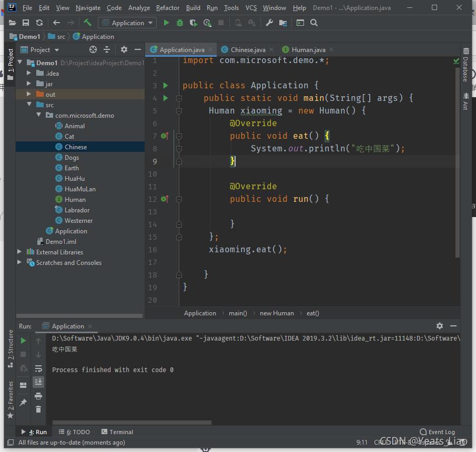Toggle soft-wrap in the Run console
Image resolution: width=476 pixels, height=452 pixels.
(x=38, y=368)
